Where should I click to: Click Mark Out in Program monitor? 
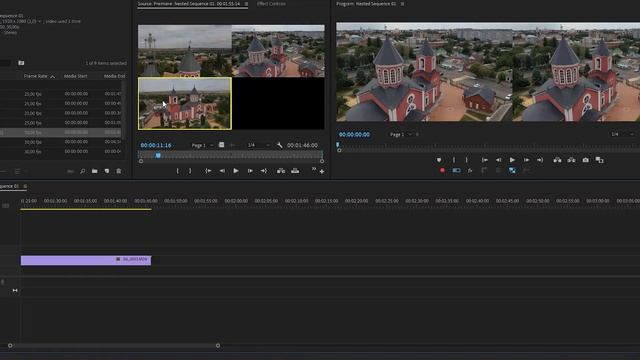(467, 160)
